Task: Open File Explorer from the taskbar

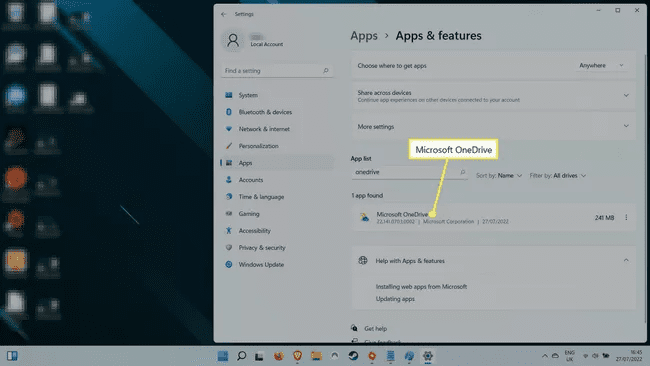Action: click(316, 356)
